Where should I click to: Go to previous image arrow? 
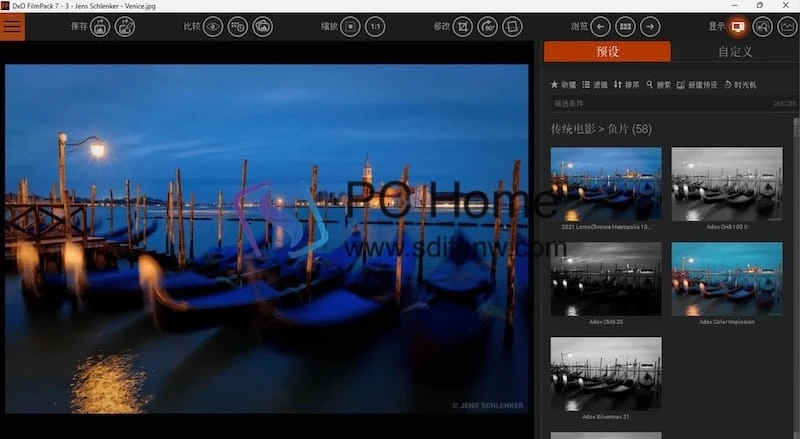point(601,27)
